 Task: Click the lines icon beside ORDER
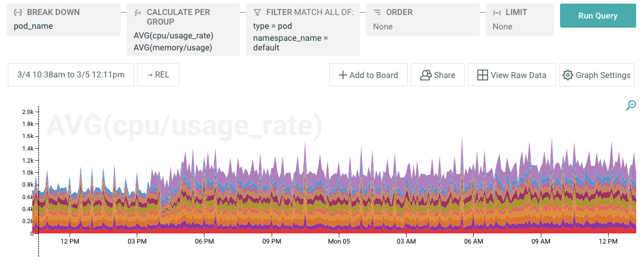tap(377, 12)
